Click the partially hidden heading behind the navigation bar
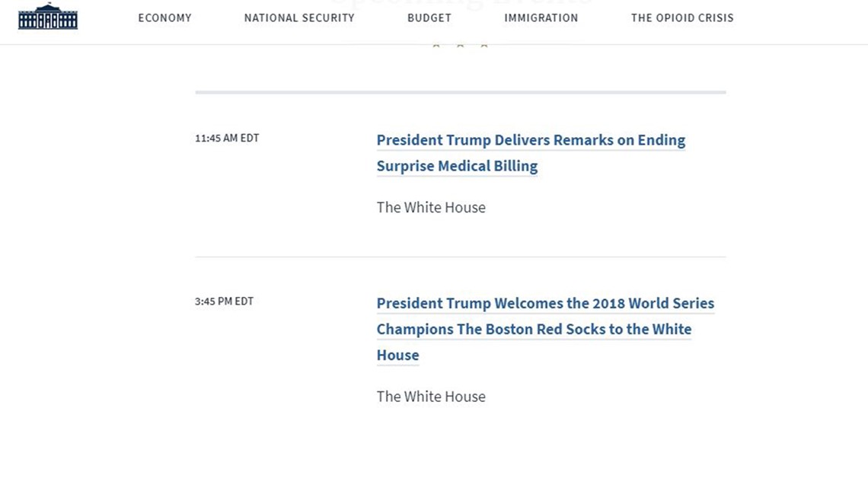868x488 pixels. pos(461,3)
